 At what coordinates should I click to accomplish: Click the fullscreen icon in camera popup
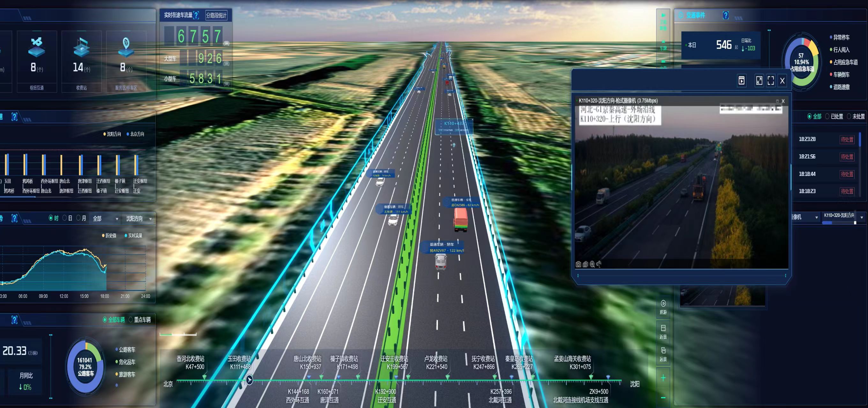point(771,80)
